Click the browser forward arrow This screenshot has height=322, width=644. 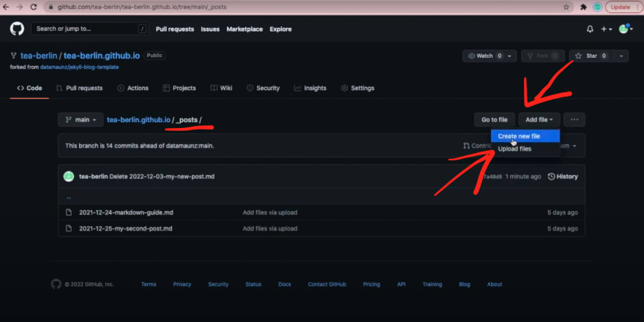tap(19, 7)
